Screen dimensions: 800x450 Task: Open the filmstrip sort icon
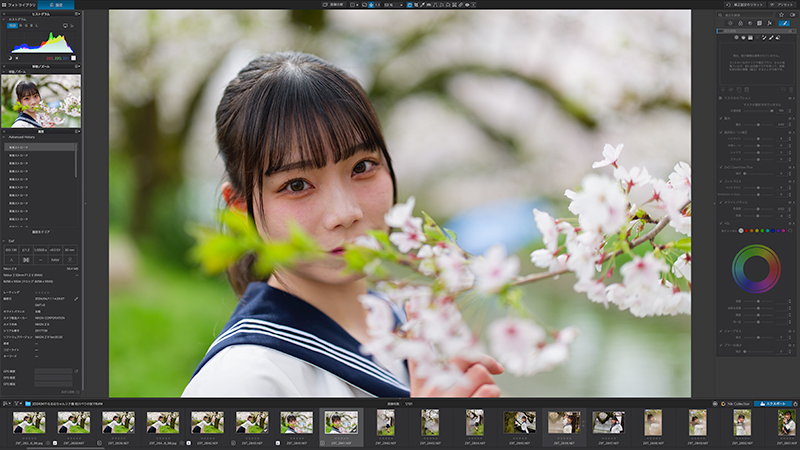pos(6,404)
